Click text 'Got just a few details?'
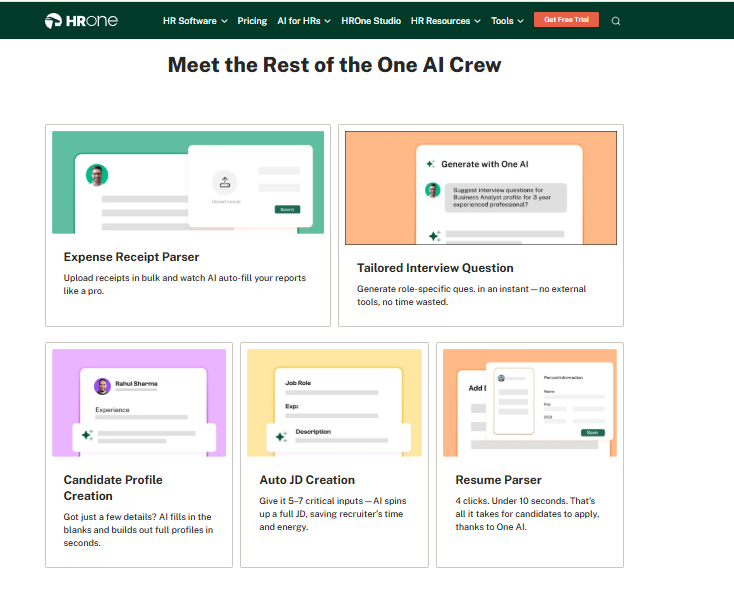This screenshot has height=592, width=734. (x=110, y=517)
